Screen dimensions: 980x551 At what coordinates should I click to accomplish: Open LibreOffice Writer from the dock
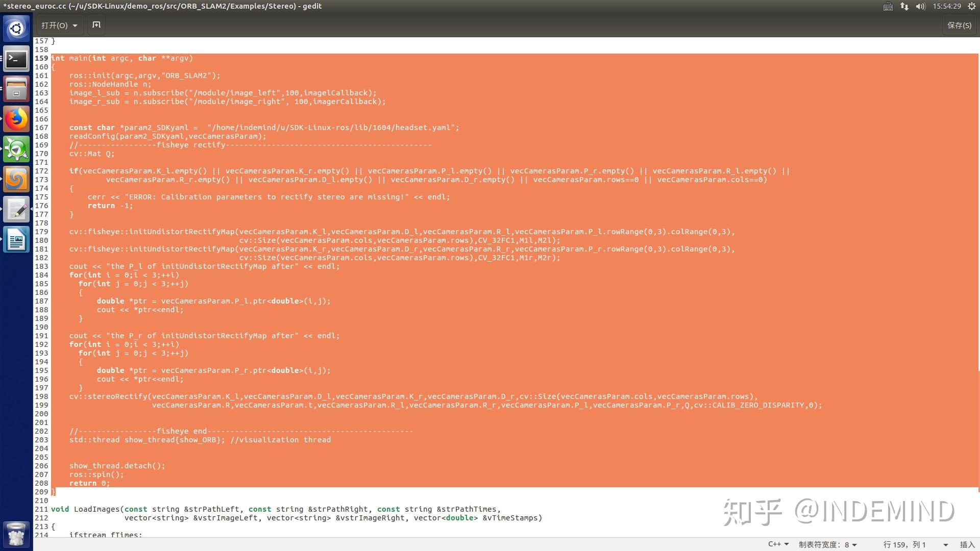pos(16,240)
